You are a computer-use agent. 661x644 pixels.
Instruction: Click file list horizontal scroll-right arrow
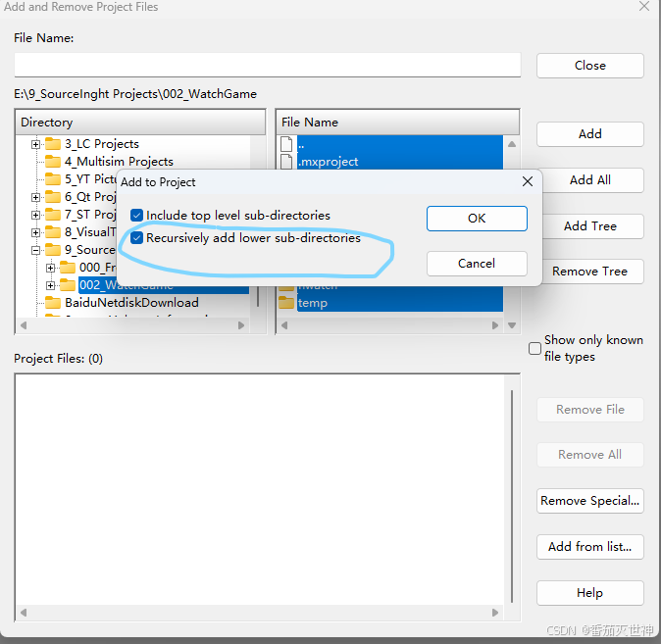(495, 325)
